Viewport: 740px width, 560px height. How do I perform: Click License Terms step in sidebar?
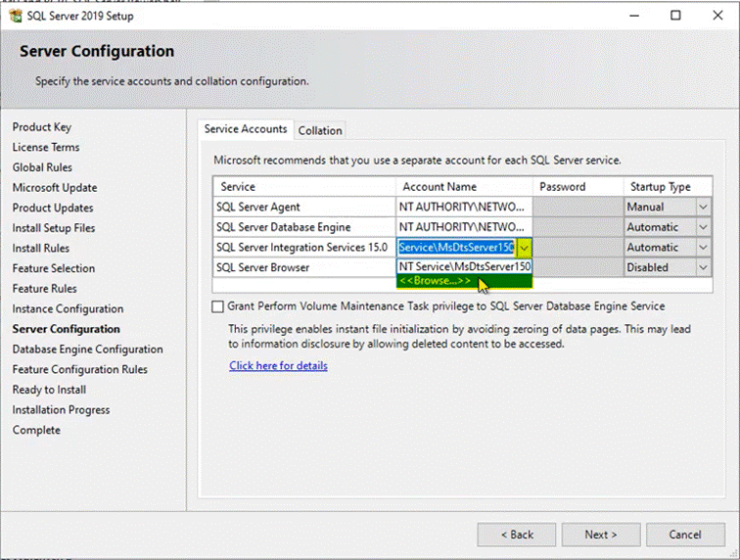(x=46, y=147)
